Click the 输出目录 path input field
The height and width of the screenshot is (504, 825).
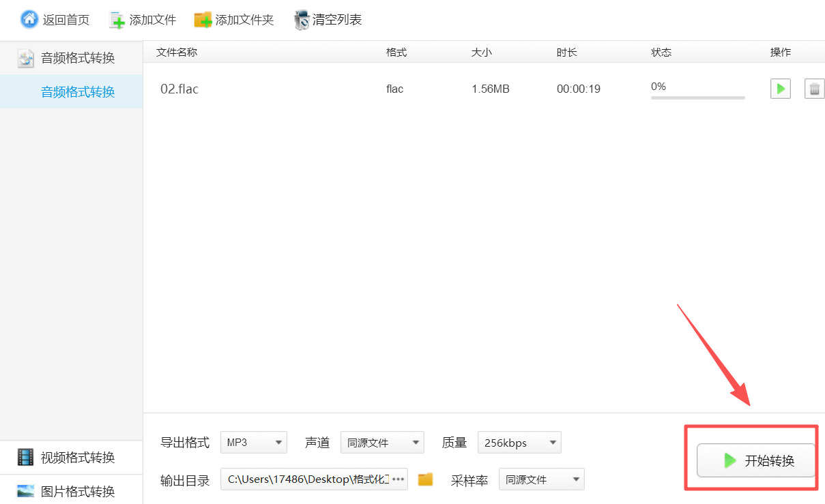tap(307, 479)
